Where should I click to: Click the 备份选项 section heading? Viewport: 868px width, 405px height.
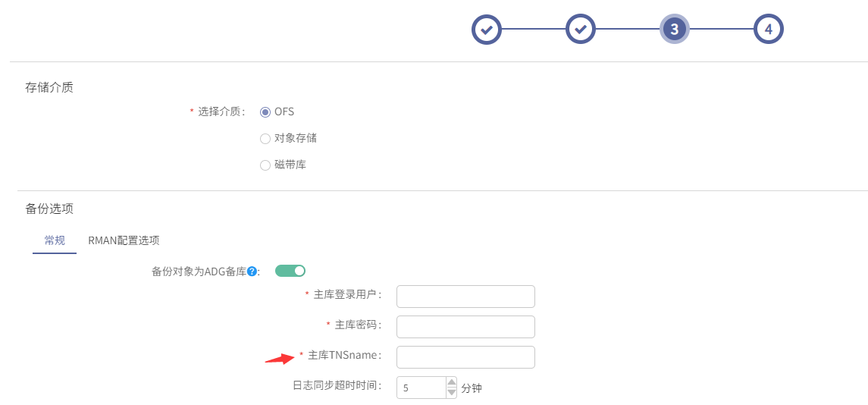[x=49, y=209]
